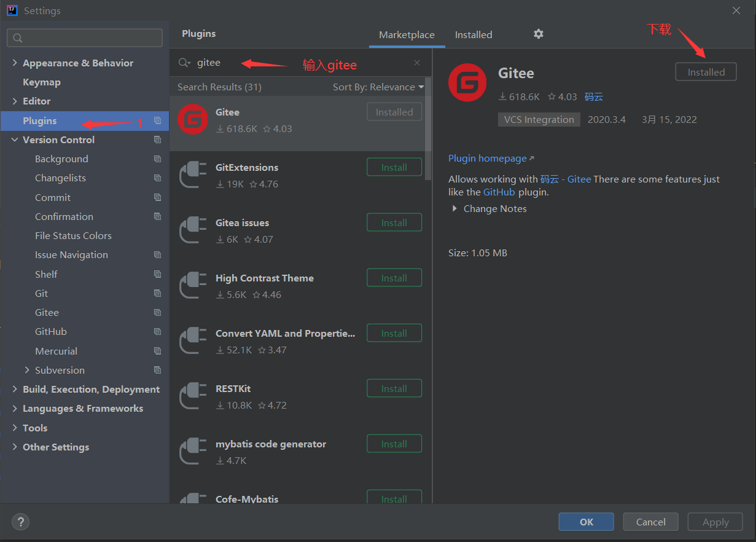756x542 pixels.
Task: Click the large Gitee logo in the details pane
Action: pos(467,82)
